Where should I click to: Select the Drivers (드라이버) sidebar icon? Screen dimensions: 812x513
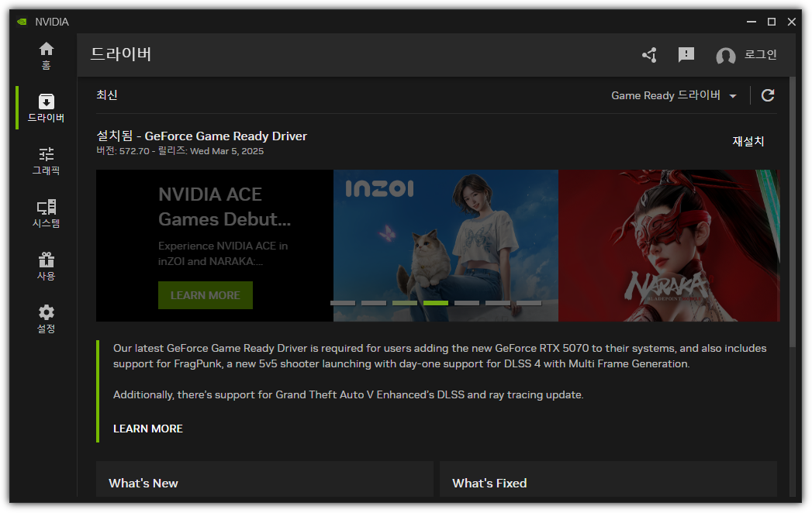point(46,108)
